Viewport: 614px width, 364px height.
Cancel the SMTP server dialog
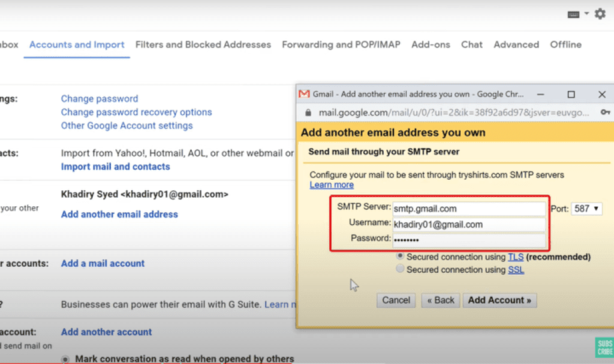396,300
